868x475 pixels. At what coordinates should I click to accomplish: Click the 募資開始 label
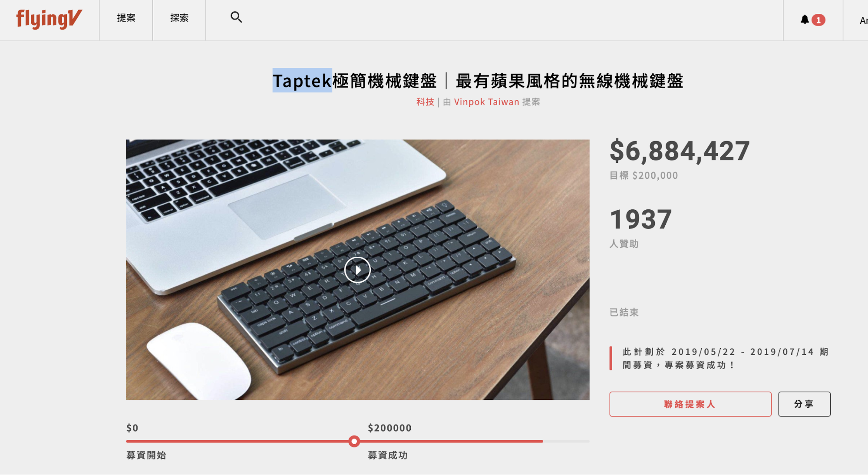point(146,455)
